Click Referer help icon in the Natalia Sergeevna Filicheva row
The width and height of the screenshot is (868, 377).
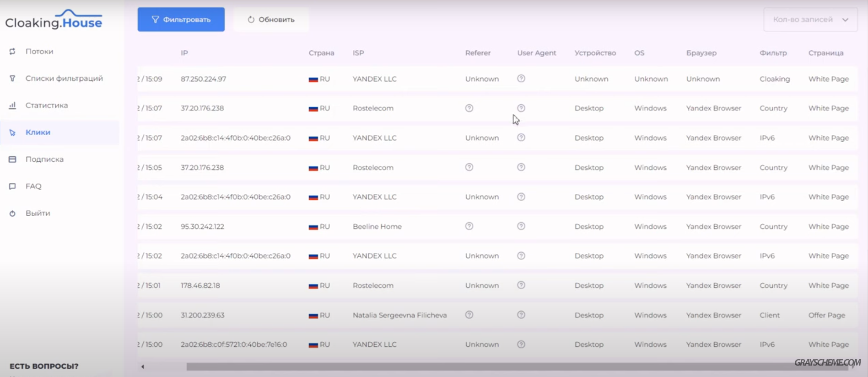pos(469,315)
